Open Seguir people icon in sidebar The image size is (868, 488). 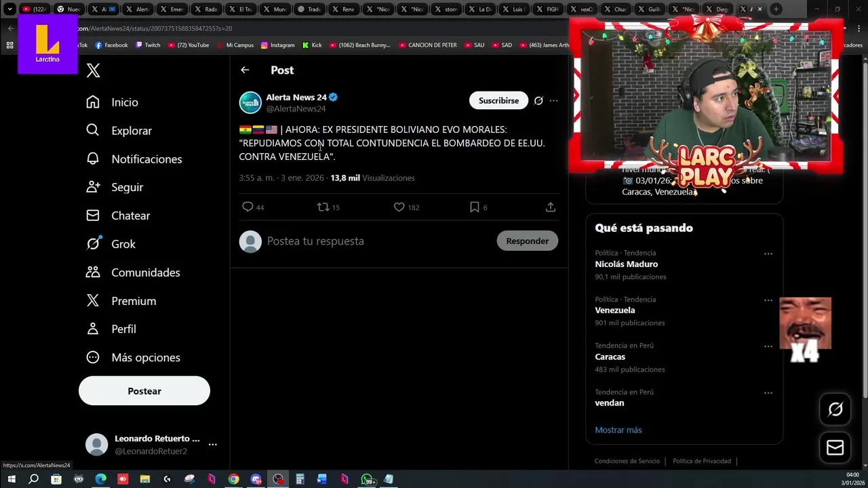[93, 187]
